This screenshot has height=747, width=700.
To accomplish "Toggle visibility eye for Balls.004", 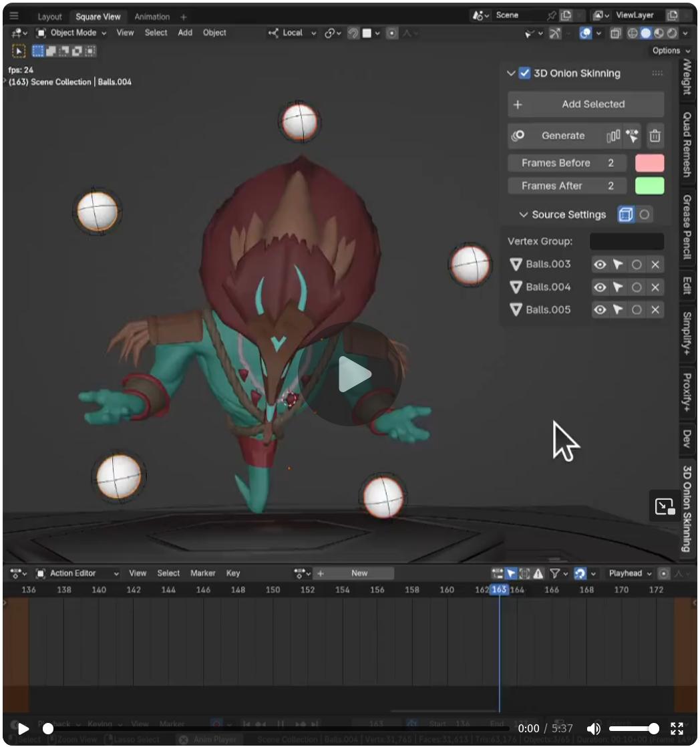I will (600, 287).
